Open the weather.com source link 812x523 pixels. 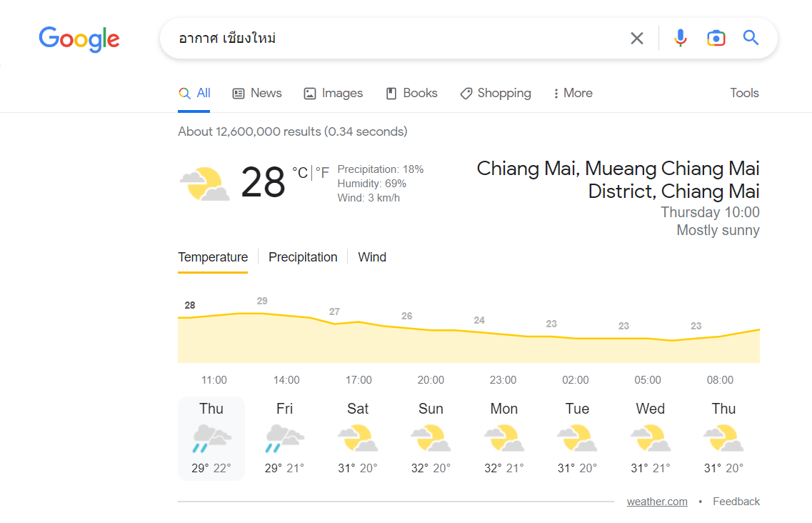click(656, 502)
